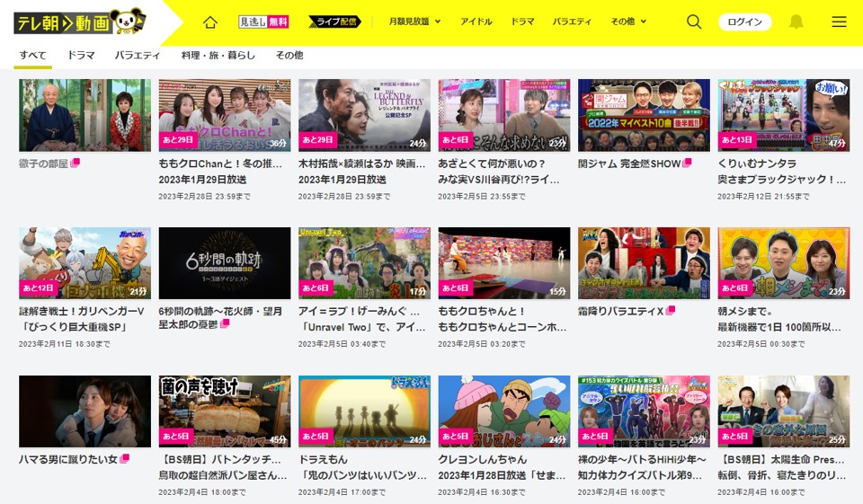The height and width of the screenshot is (504, 863).
Task: Click title 朝メシまで。
Action: pos(745,311)
